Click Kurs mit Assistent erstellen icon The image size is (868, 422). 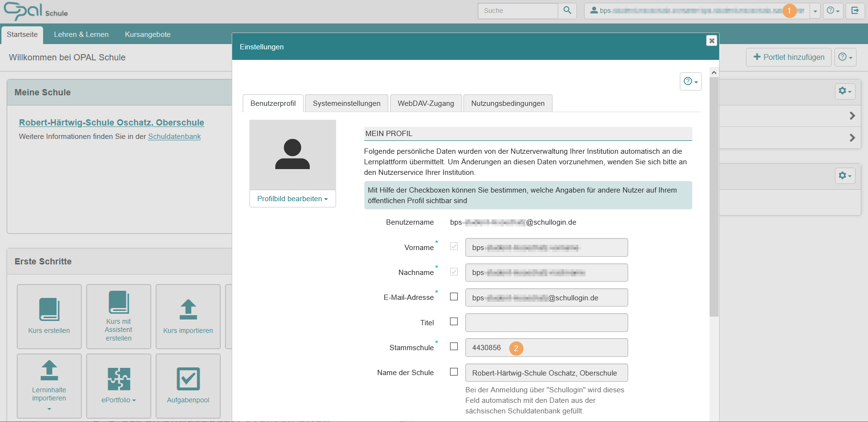pyautogui.click(x=119, y=302)
